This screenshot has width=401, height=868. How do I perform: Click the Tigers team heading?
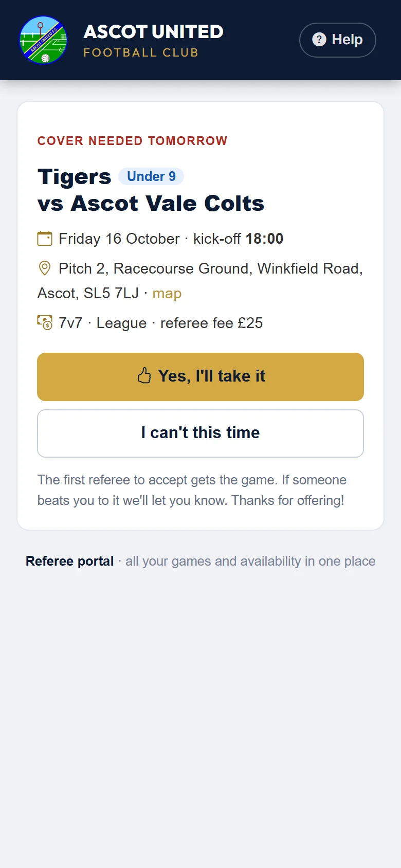(x=75, y=177)
